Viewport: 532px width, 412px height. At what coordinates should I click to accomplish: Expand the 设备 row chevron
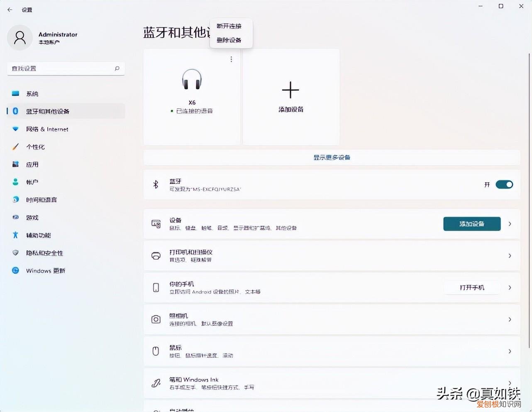click(x=510, y=224)
